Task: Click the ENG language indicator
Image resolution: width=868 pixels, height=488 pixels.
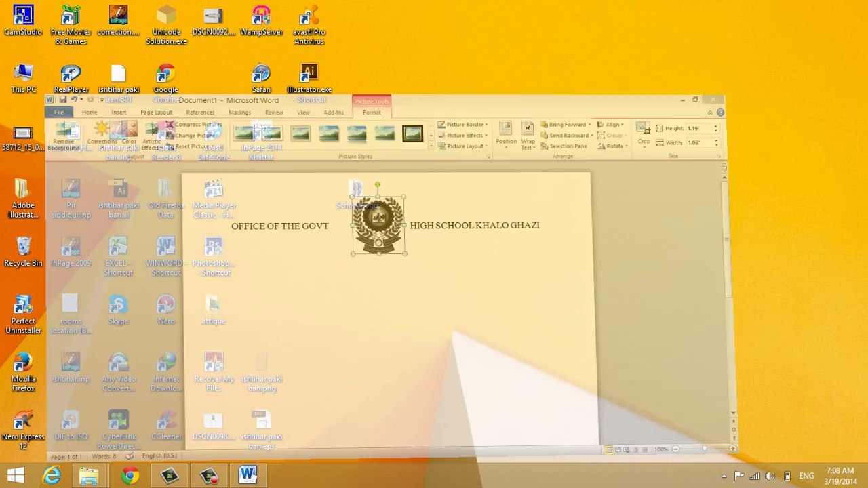Action: [x=806, y=476]
